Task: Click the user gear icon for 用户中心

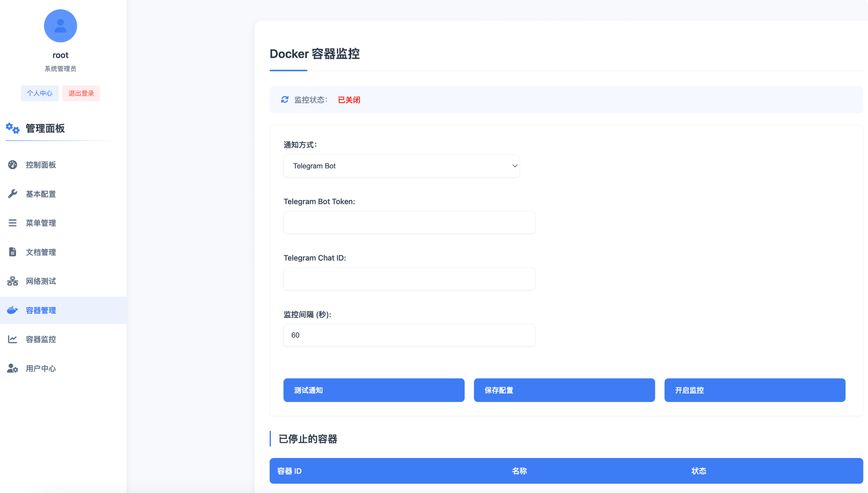Action: [x=12, y=368]
